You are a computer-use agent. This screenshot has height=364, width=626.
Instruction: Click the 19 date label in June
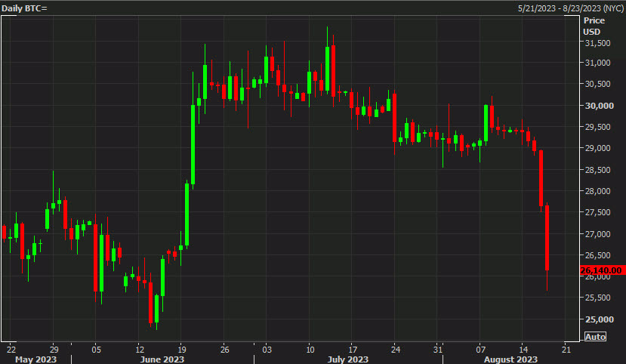tap(182, 350)
